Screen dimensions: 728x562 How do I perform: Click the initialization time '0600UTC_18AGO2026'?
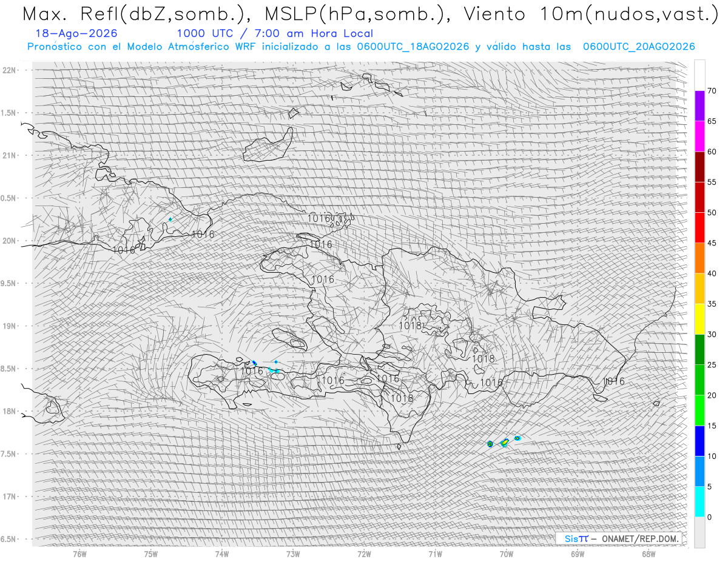click(x=413, y=47)
